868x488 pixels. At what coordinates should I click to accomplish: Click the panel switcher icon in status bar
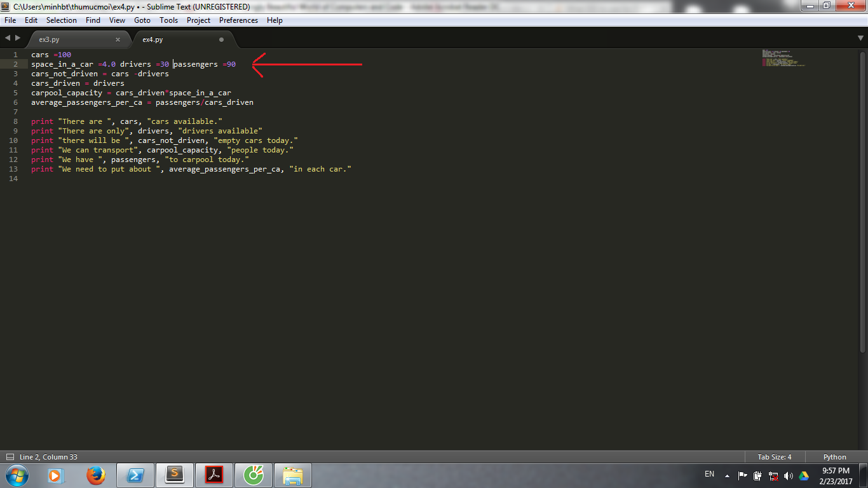click(10, 457)
